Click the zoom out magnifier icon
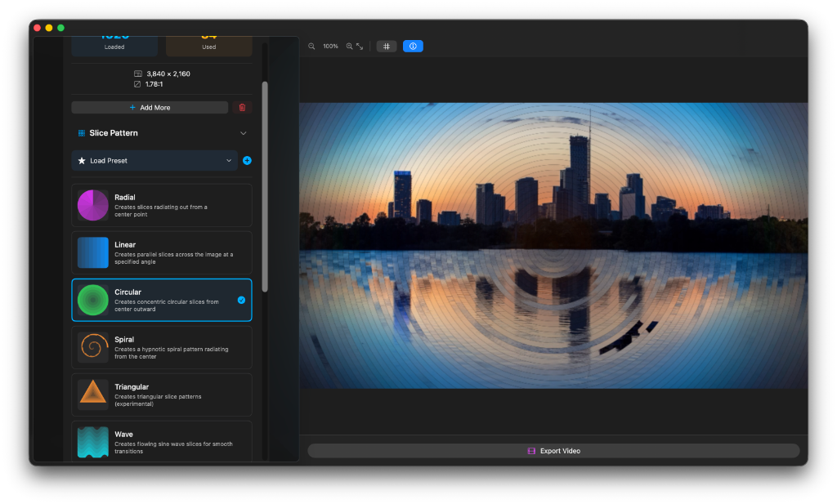Viewport: 837px width, 504px height. click(x=311, y=46)
